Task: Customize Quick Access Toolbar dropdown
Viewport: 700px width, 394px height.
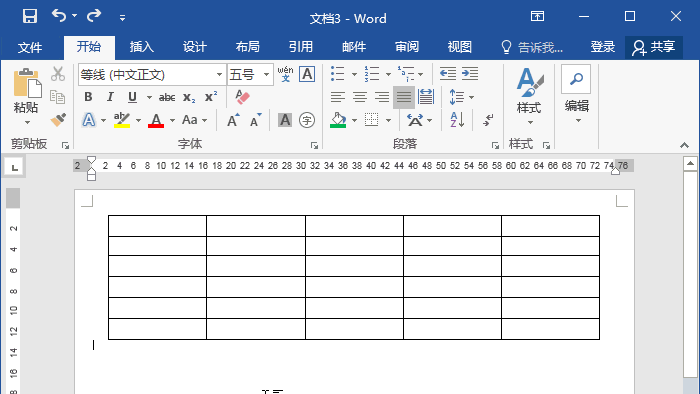Action: coord(122,18)
